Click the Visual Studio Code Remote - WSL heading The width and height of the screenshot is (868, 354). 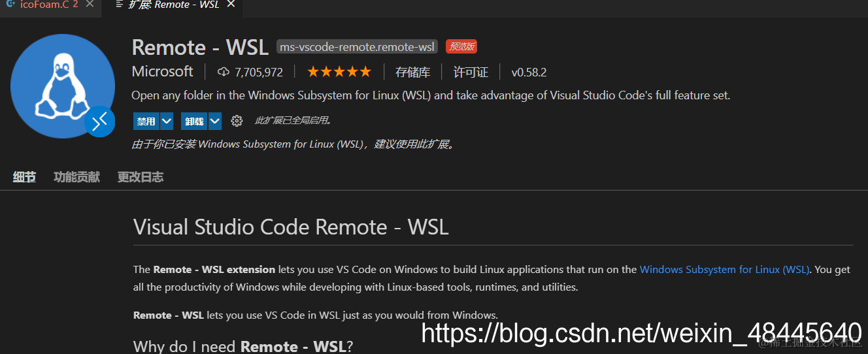(291, 227)
